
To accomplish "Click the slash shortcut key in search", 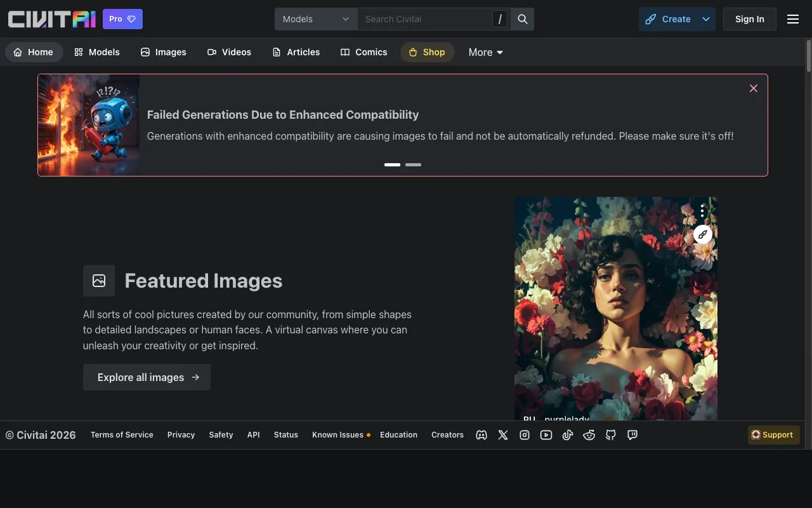I will (x=501, y=19).
